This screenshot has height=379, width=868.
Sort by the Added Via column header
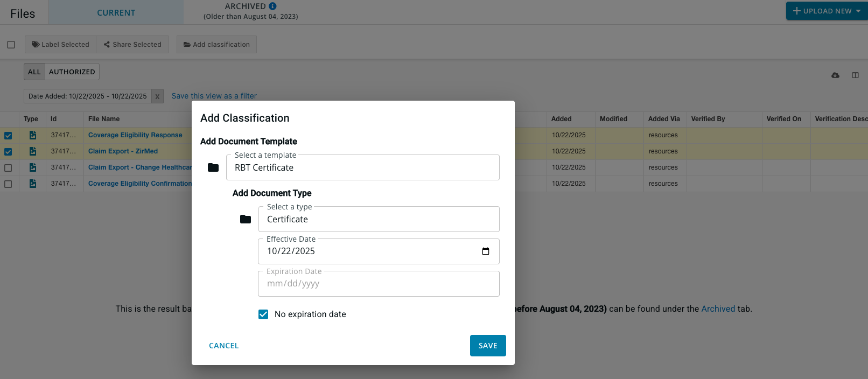(664, 119)
